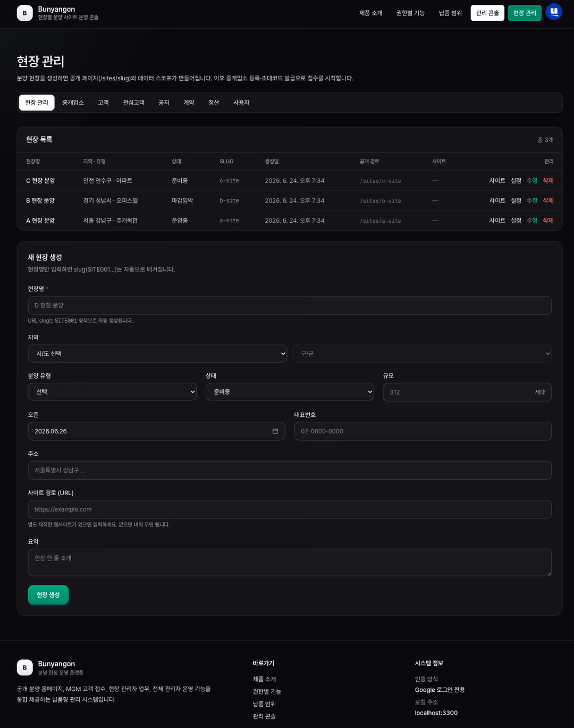The width and height of the screenshot is (574, 728).
Task: Open 설정 for A 현장 분양
Action: (516, 220)
